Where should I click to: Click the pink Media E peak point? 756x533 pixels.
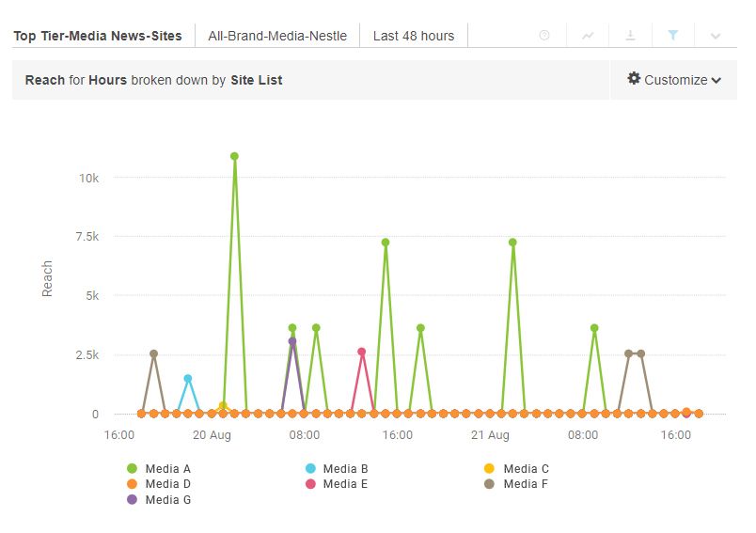[362, 352]
